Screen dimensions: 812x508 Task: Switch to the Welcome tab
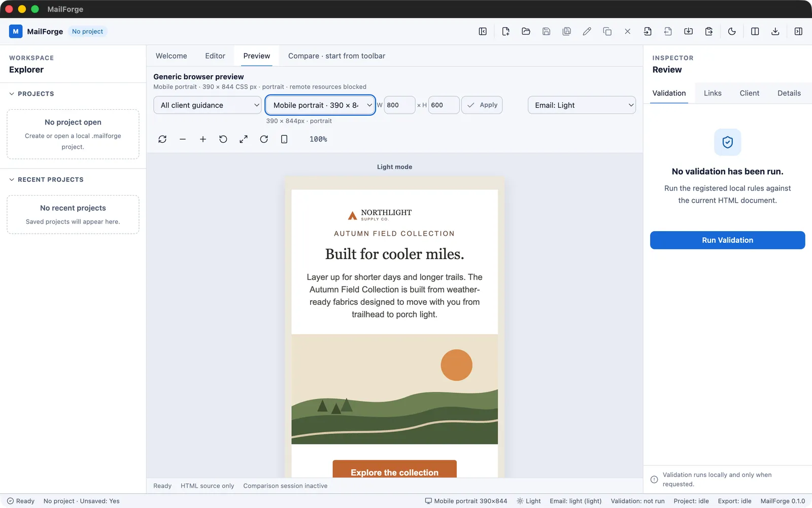(172, 56)
